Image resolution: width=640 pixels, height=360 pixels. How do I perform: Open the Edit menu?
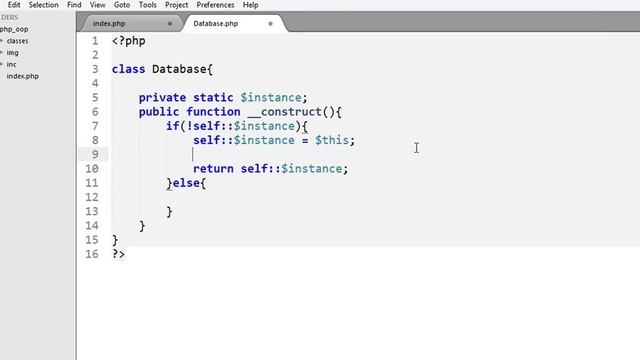(x=14, y=5)
